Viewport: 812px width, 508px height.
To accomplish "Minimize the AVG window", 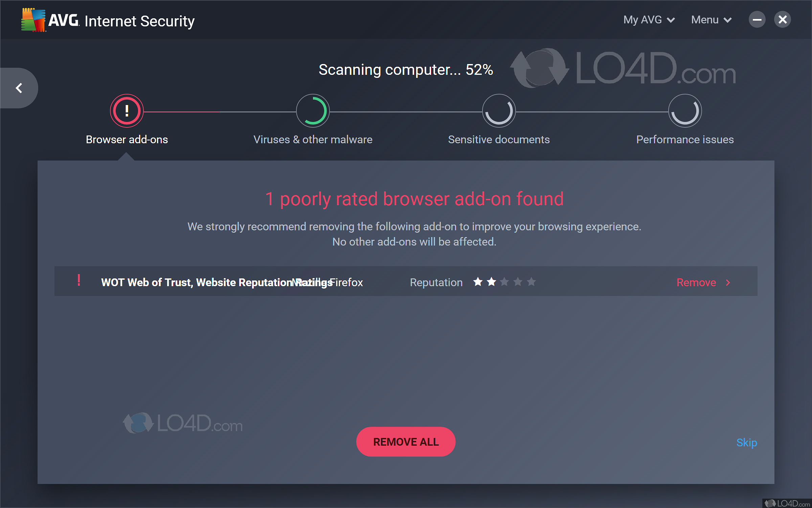I will point(757,20).
